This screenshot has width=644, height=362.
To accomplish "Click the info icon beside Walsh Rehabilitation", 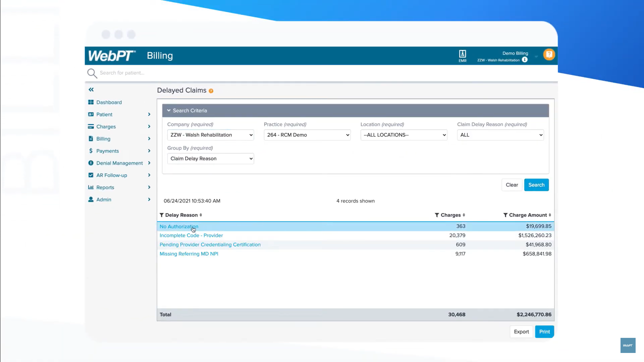I will (x=525, y=60).
